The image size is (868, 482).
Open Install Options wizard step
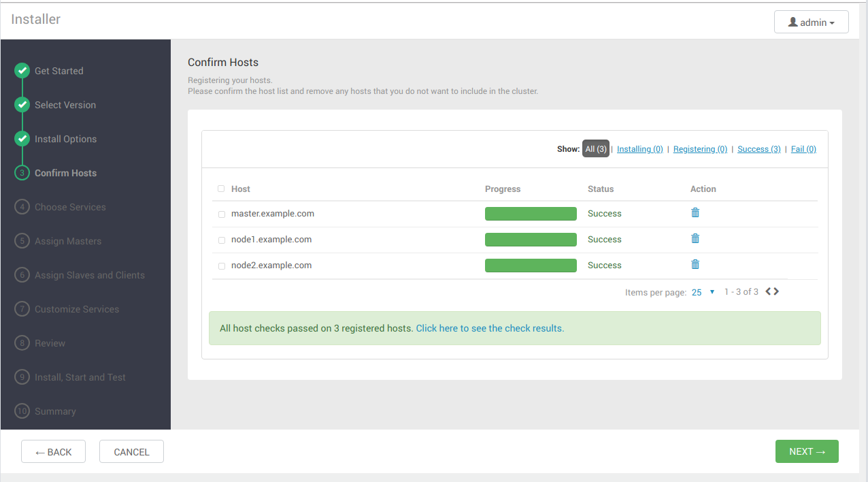[66, 139]
